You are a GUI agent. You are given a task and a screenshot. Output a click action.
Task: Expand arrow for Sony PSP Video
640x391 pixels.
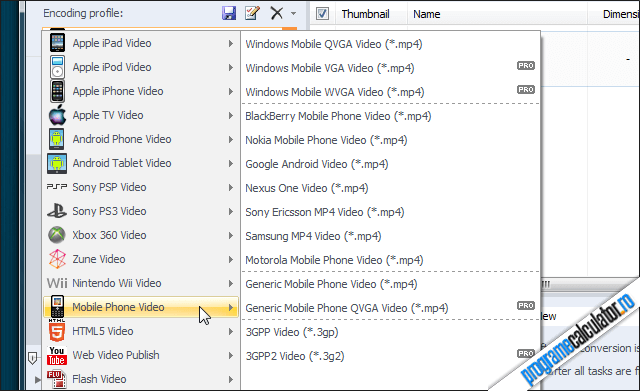pyautogui.click(x=231, y=187)
